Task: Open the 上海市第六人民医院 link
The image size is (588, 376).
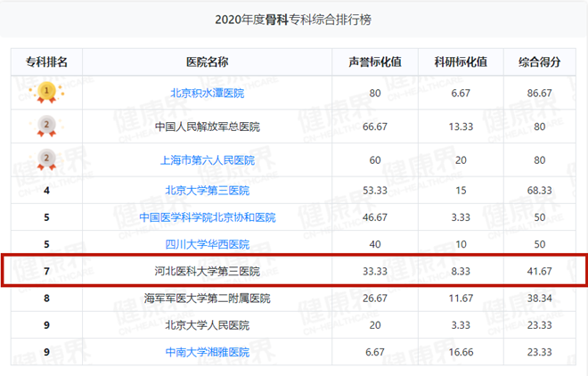Action: 207,160
